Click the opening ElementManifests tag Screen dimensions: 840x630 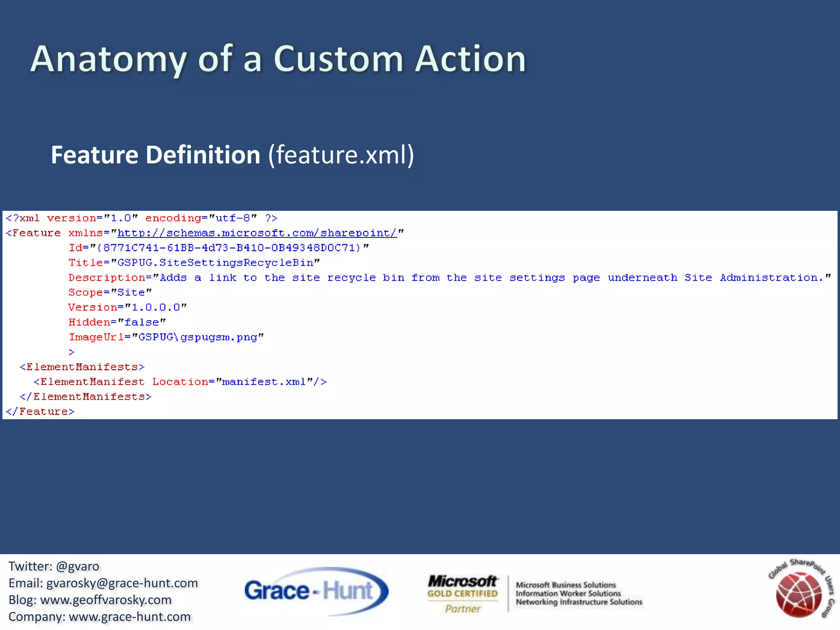tap(82, 367)
